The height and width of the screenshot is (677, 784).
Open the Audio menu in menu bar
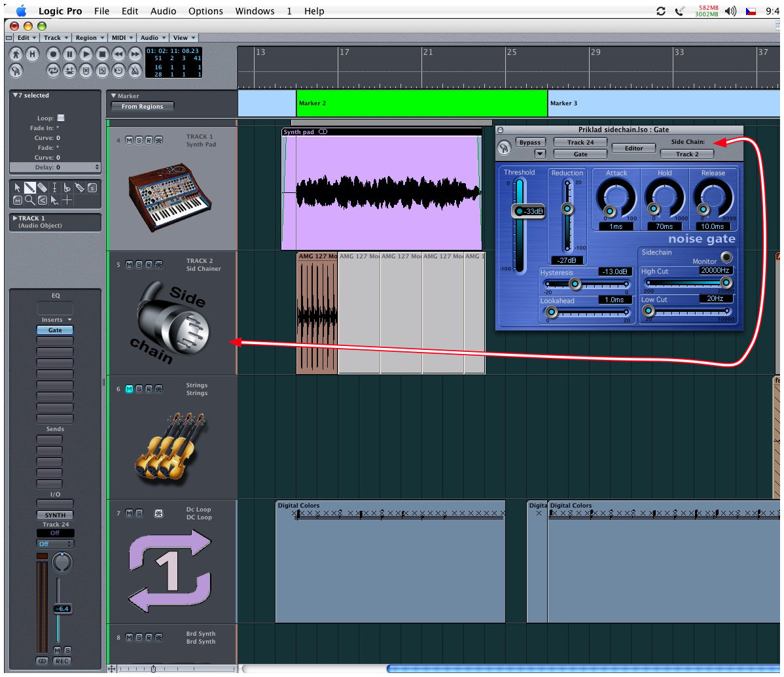(x=163, y=11)
